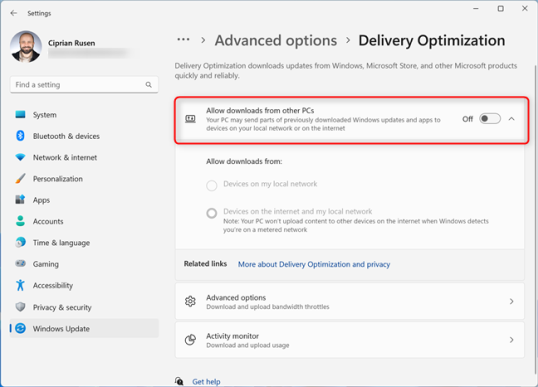The height and width of the screenshot is (387, 538).
Task: Open Activity monitor usage page
Action: 350,340
